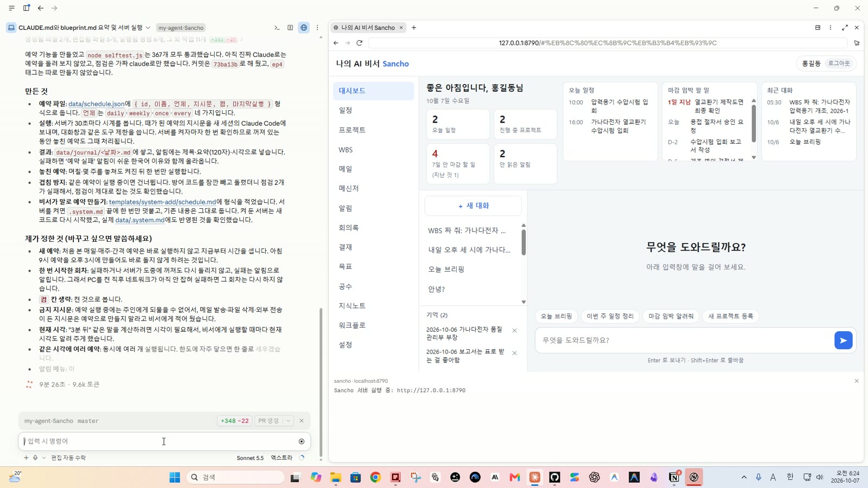
Task: Open File Explorer from the taskbar
Action: [x=336, y=477]
